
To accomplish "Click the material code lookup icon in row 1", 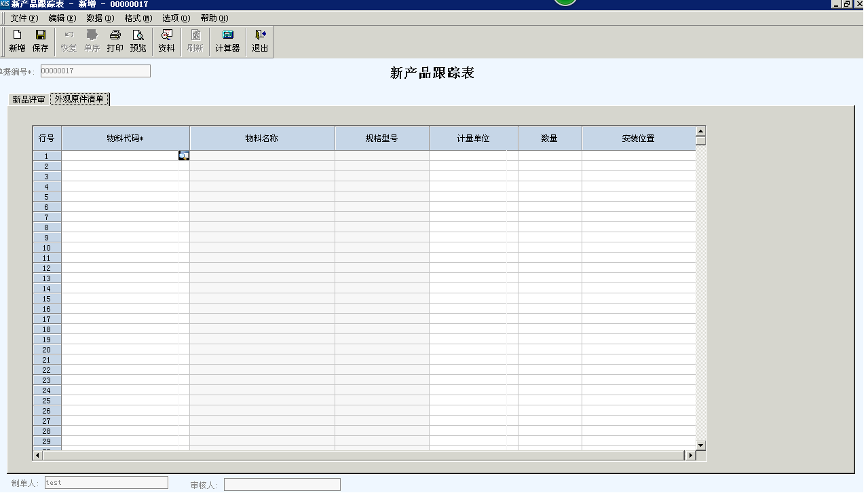I will click(184, 156).
